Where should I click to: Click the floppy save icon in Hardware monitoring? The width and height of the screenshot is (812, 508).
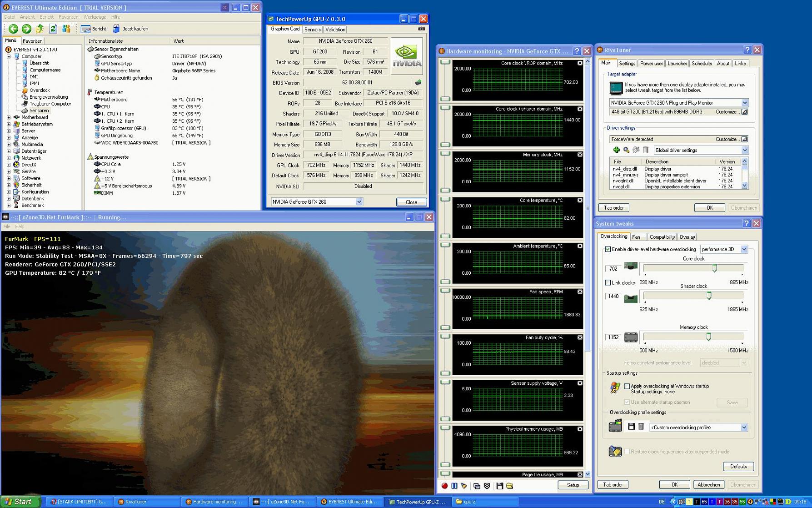coord(499,486)
